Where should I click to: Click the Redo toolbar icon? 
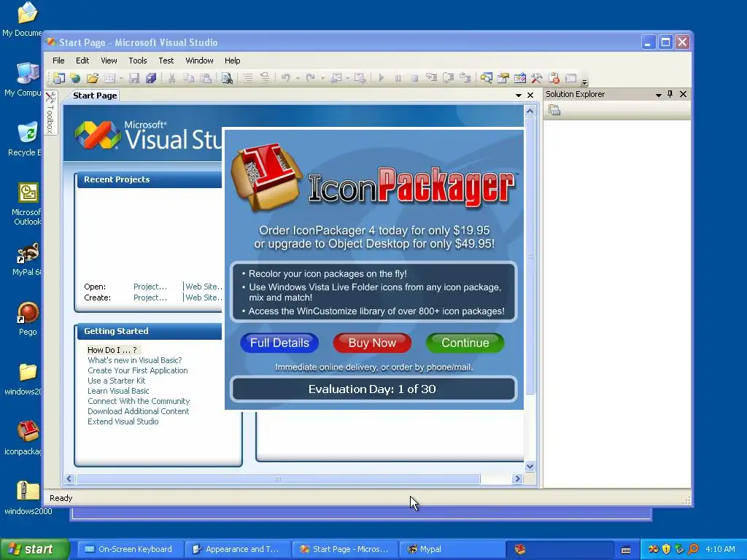pyautogui.click(x=311, y=78)
